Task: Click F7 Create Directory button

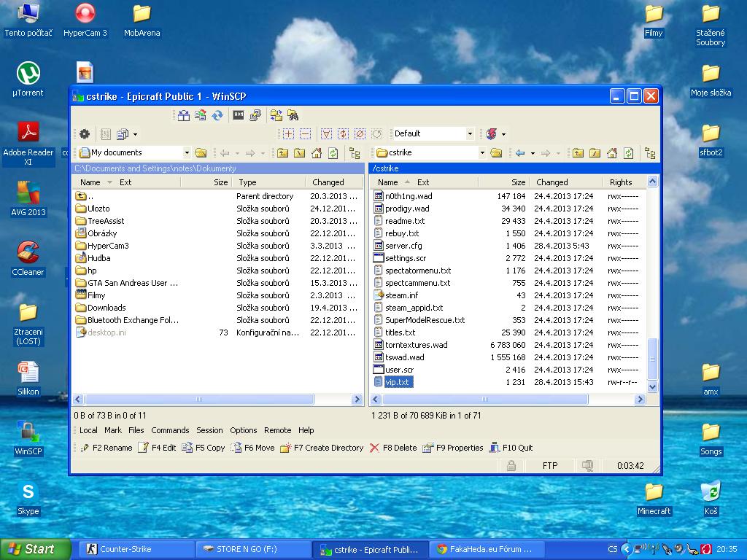Action: [x=322, y=448]
